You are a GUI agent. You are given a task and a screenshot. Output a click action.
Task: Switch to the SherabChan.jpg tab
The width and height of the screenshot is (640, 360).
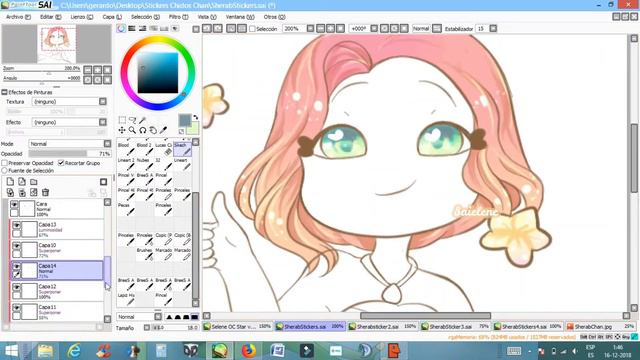600,327
